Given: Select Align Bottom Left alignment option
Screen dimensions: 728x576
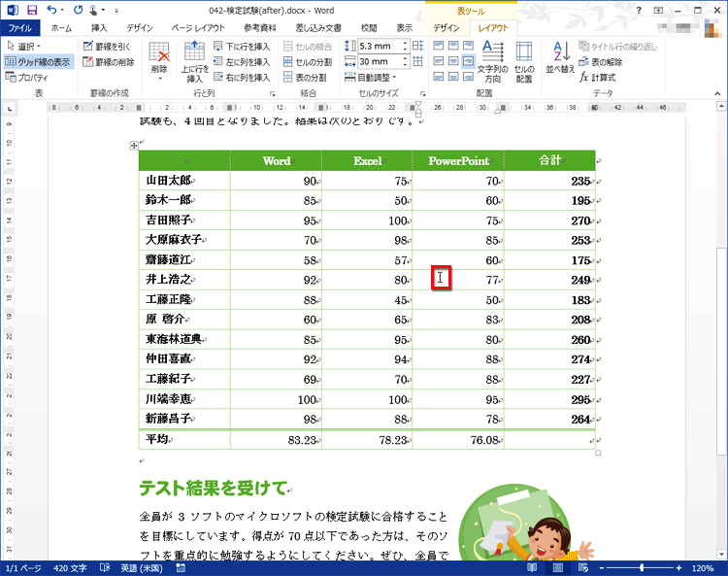Looking at the screenshot, I should (x=439, y=76).
